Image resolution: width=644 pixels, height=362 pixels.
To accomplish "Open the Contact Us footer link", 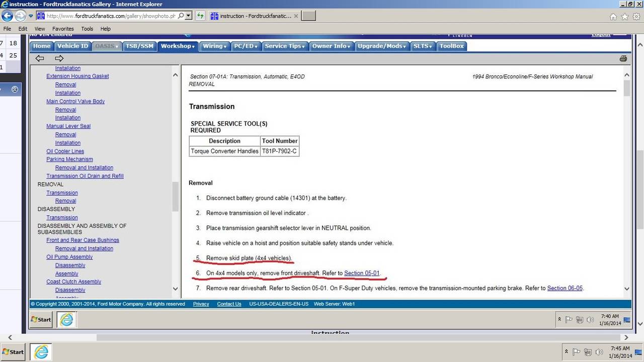I will tap(229, 304).
